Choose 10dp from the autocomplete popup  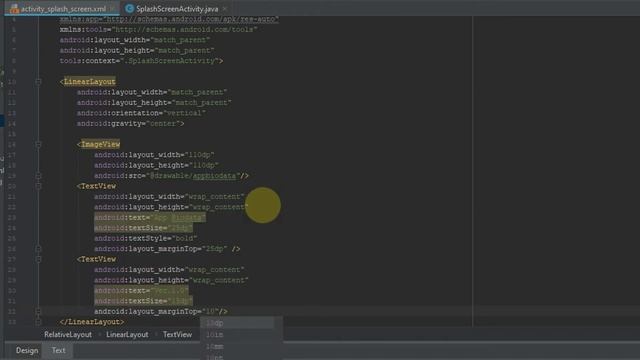[238, 323]
